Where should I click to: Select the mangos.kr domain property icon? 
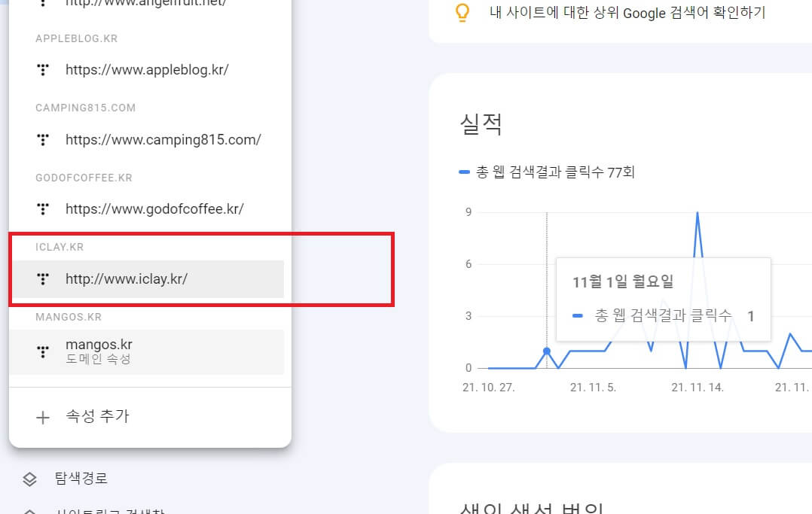click(43, 351)
